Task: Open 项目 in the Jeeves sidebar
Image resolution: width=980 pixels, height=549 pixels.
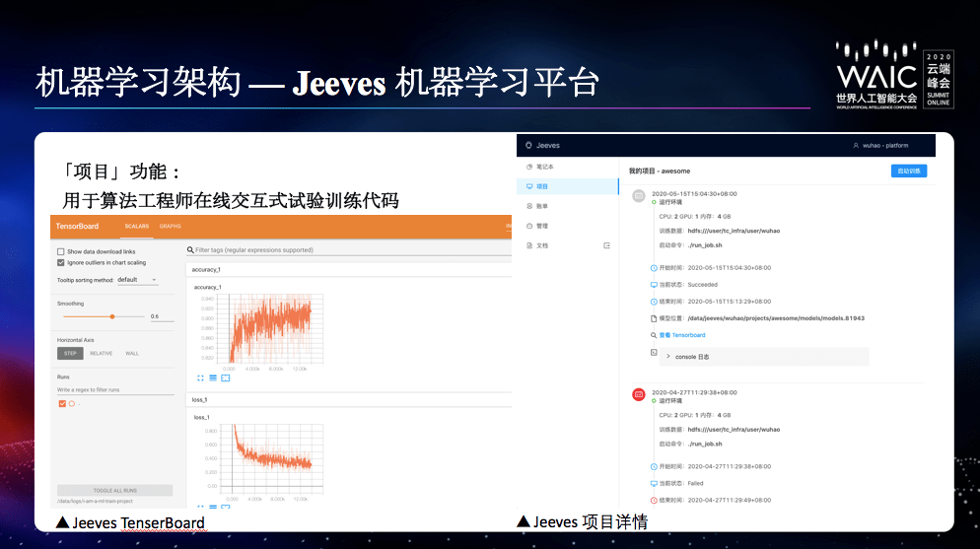Action: 568,186
